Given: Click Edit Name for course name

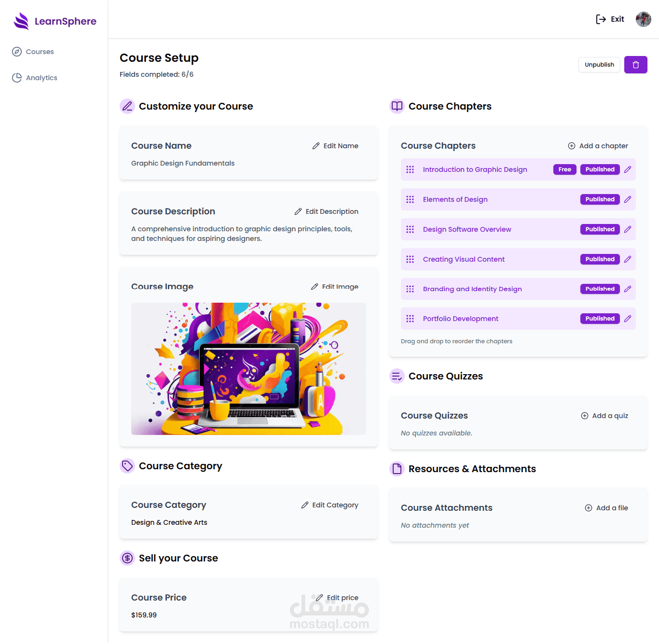Looking at the screenshot, I should coord(335,146).
